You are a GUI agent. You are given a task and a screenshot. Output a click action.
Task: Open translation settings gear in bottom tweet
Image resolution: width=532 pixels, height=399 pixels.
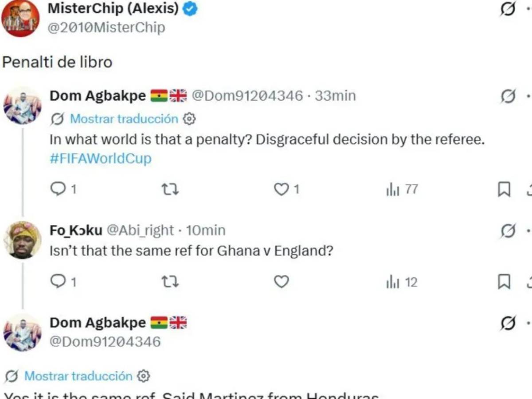click(x=143, y=376)
